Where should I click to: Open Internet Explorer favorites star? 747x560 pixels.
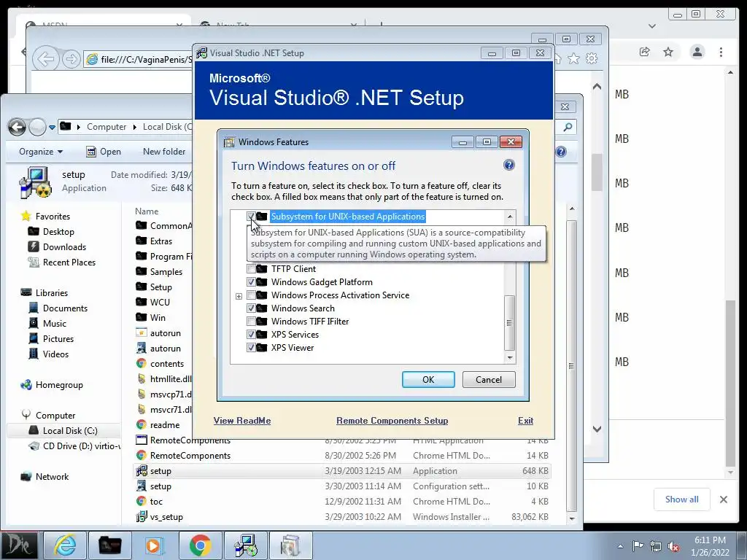(573, 58)
